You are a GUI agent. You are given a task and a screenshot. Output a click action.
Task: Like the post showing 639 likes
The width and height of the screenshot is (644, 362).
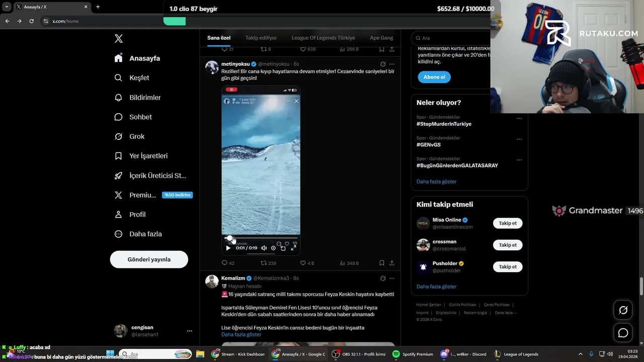tap(308, 49)
